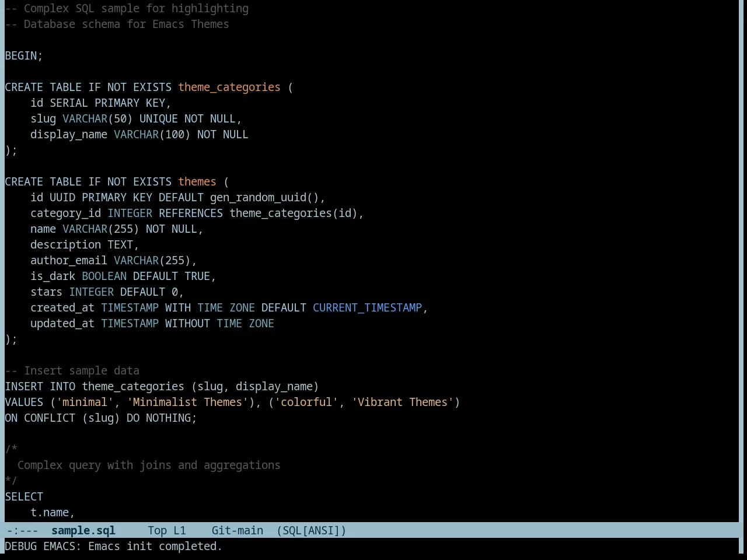Click the 'minimal' string literal
Image resolution: width=747 pixels, height=560 pixels.
pos(85,402)
